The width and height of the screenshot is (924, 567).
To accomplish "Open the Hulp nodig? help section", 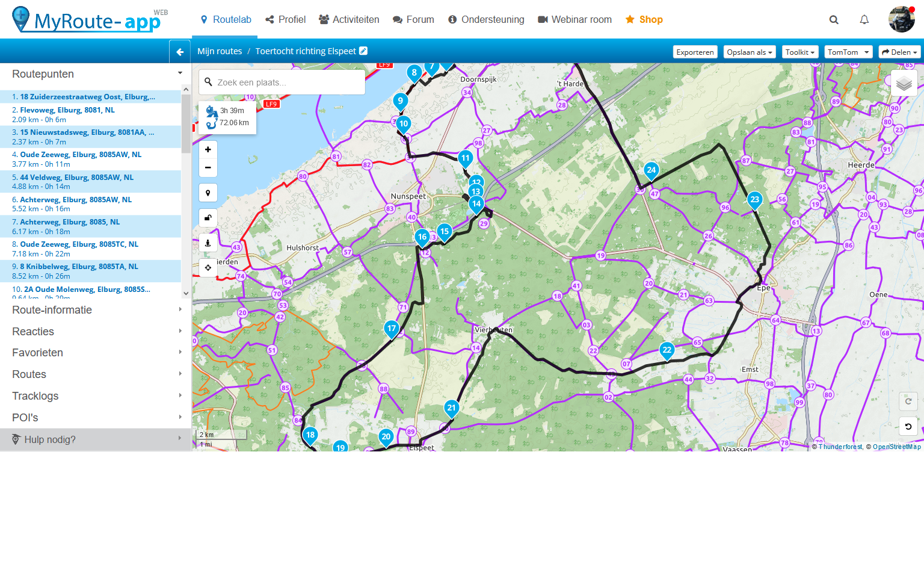I will click(x=96, y=439).
